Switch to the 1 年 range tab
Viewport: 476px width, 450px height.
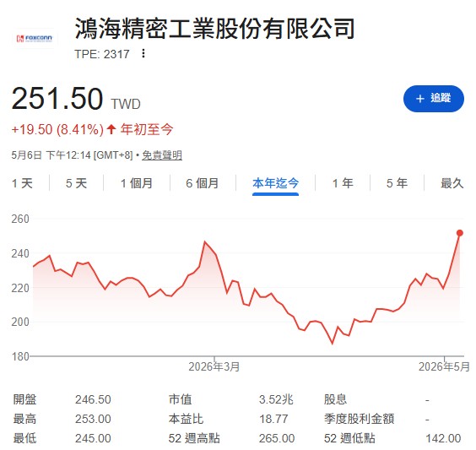[343, 183]
